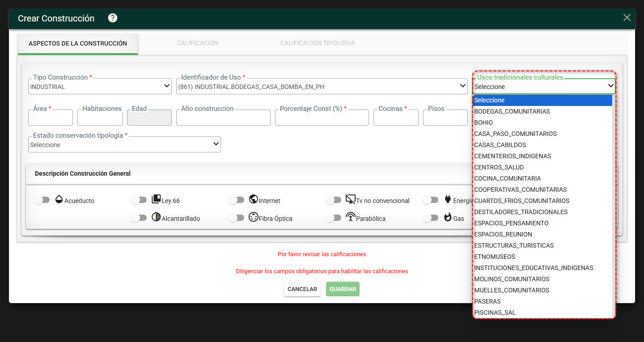644x342 pixels.
Task: Pick CASAS_CABILDOS from the list
Action: [542, 145]
